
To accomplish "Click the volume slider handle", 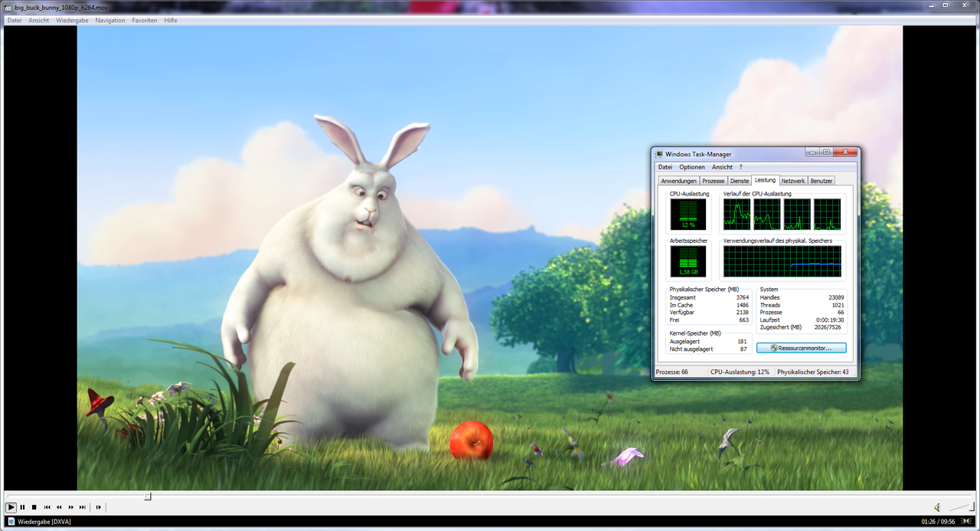I will point(972,506).
